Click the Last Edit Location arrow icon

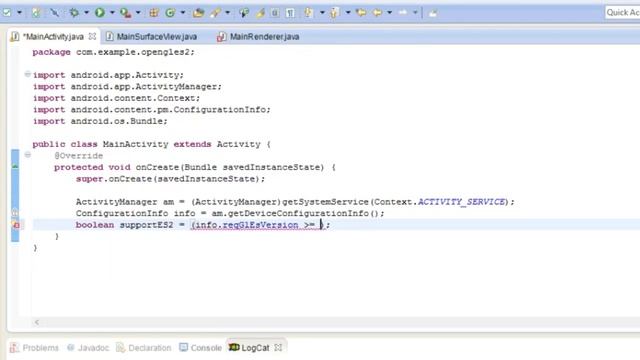pyautogui.click(x=361, y=13)
